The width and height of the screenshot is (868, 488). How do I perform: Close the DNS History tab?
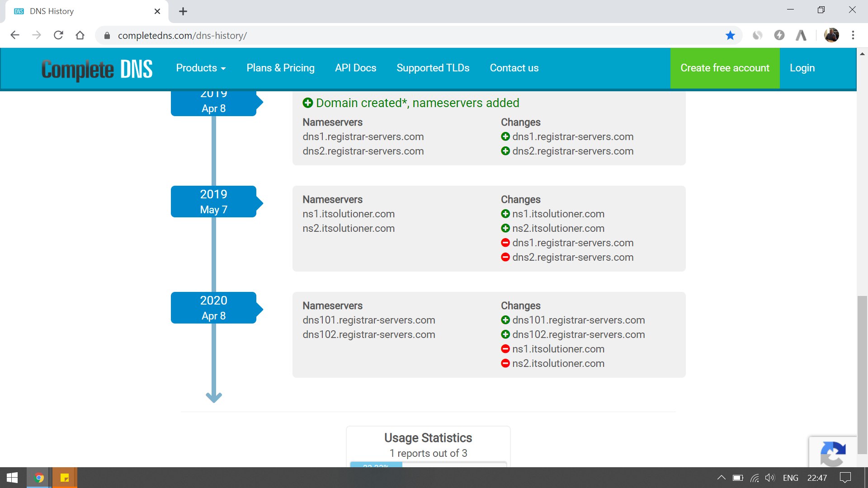point(157,11)
